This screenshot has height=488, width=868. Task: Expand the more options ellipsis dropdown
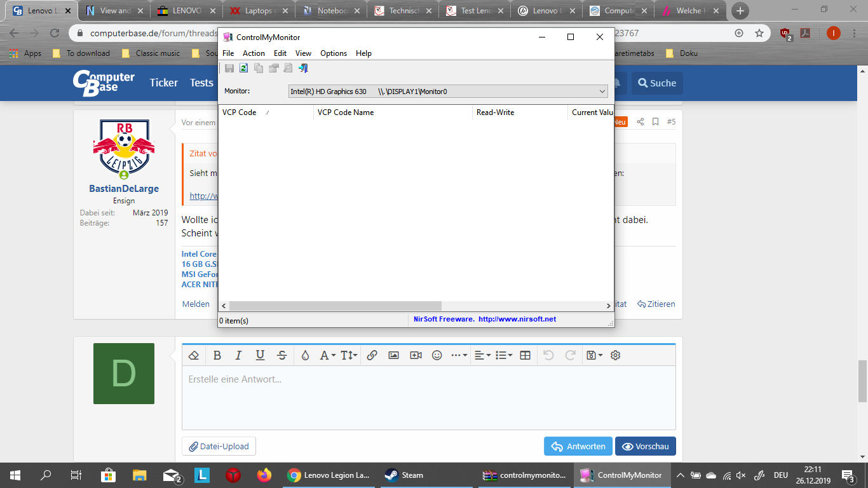tap(459, 355)
